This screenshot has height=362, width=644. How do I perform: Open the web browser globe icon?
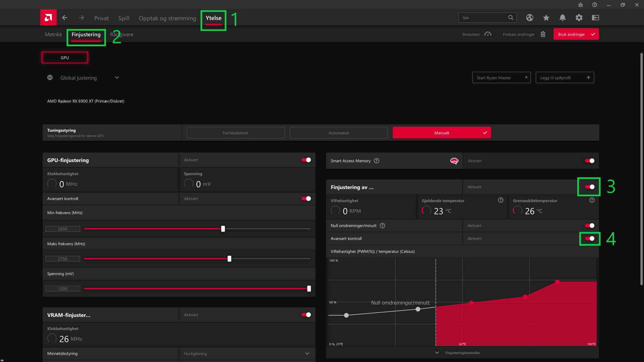pyautogui.click(x=530, y=18)
